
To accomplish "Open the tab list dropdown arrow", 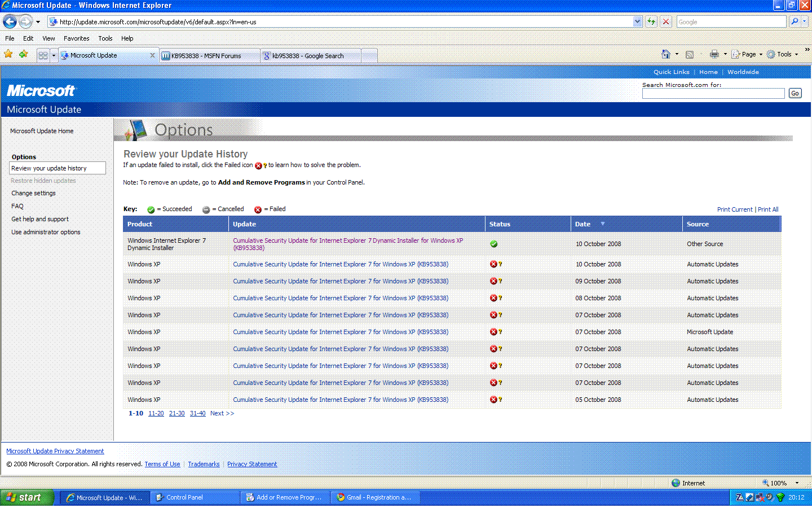I will coord(54,55).
